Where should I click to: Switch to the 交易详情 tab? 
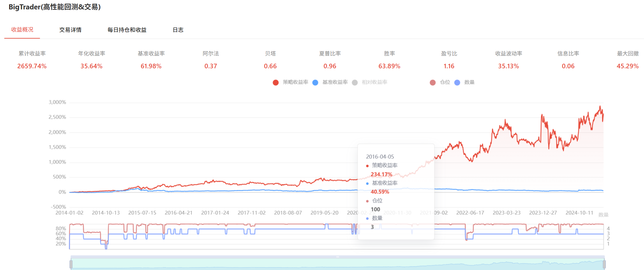pyautogui.click(x=70, y=30)
